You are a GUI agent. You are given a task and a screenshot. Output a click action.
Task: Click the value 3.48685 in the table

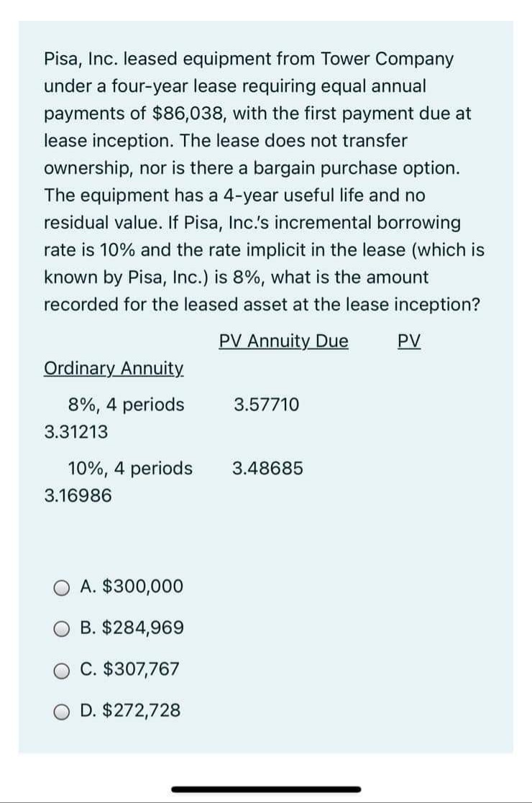point(267,469)
